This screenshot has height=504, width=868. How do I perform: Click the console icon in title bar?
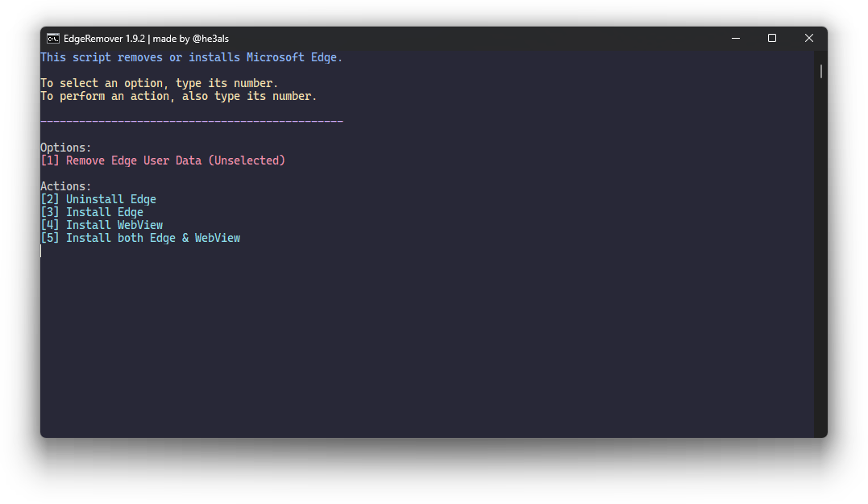53,39
